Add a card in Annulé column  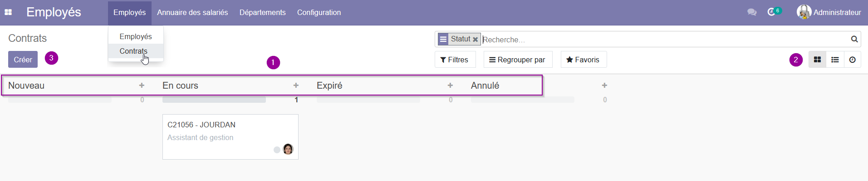tap(604, 85)
